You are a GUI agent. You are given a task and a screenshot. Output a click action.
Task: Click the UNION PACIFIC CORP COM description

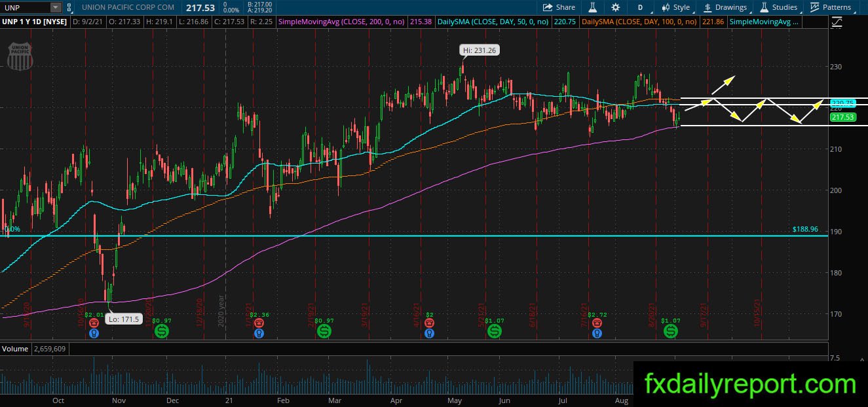(x=129, y=7)
